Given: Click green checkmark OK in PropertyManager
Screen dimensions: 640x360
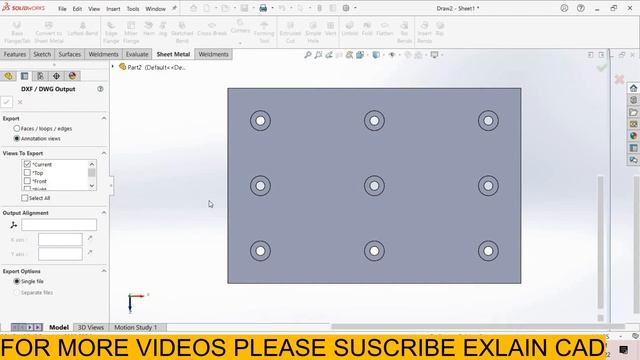Looking at the screenshot, I should 7,102.
